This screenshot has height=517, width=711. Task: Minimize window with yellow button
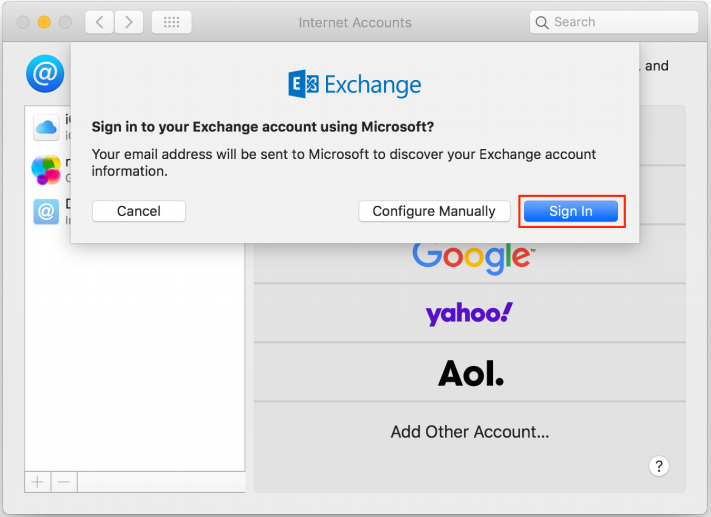tap(44, 22)
